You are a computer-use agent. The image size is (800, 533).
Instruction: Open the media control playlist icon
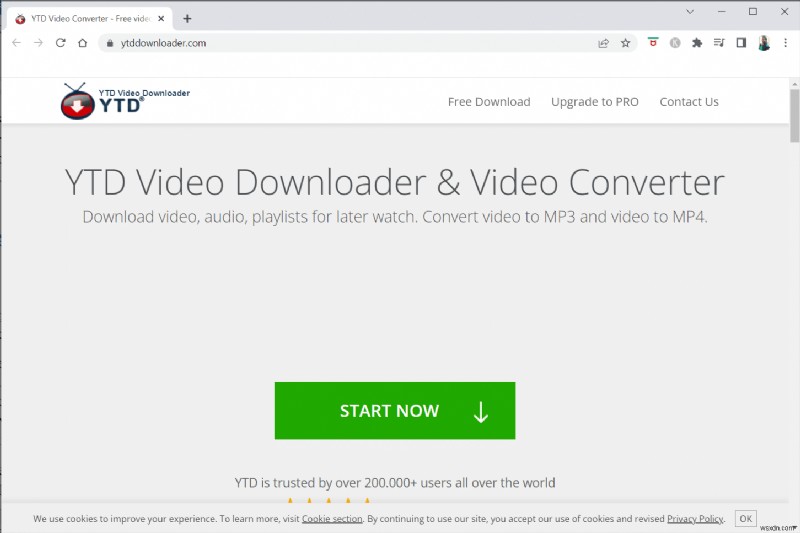click(x=719, y=43)
